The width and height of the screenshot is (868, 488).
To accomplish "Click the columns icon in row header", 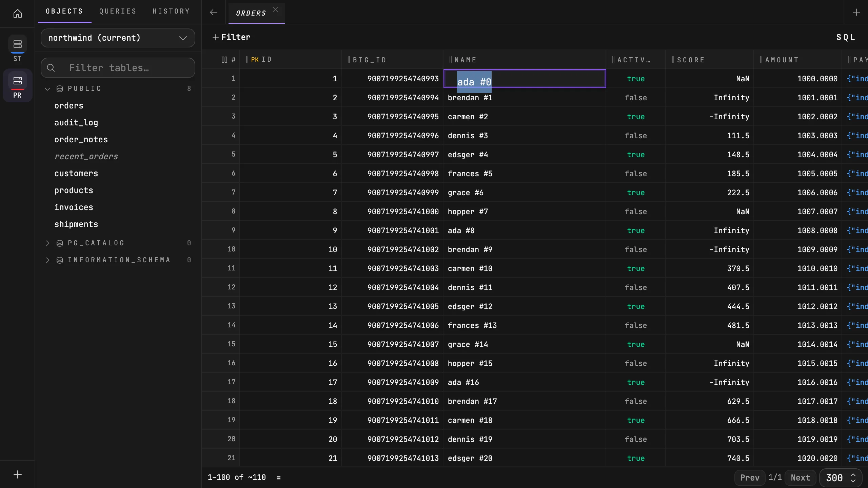I will [224, 60].
